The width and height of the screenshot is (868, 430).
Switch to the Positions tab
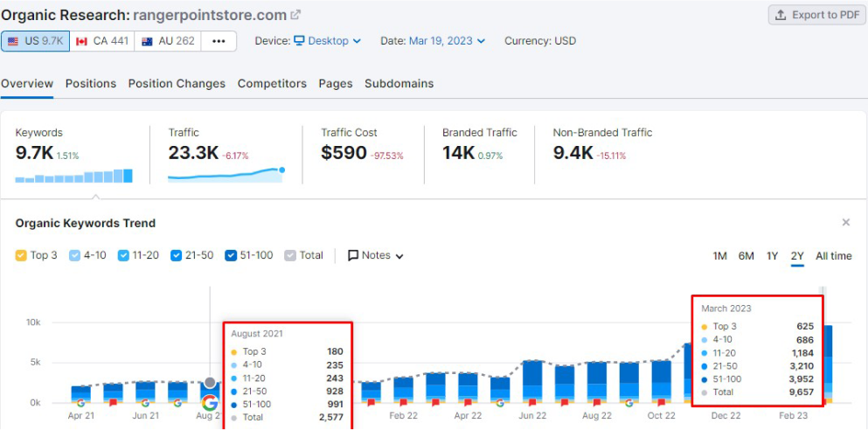coord(91,84)
